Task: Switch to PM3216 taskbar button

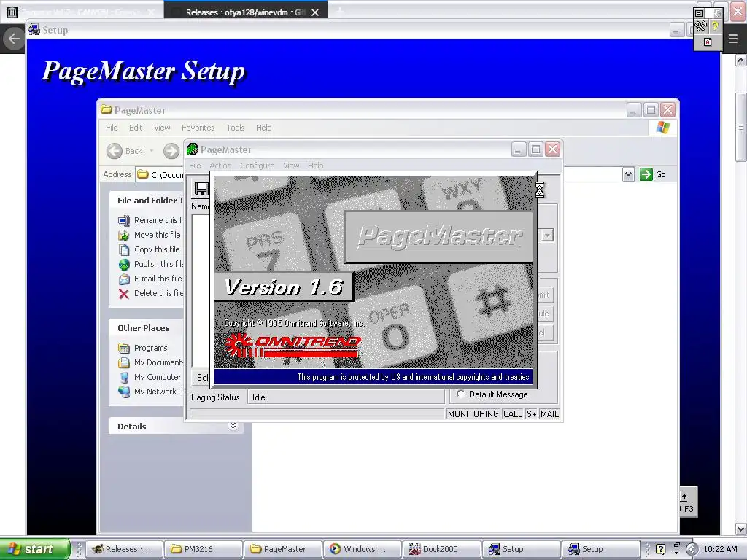Action: (203, 549)
